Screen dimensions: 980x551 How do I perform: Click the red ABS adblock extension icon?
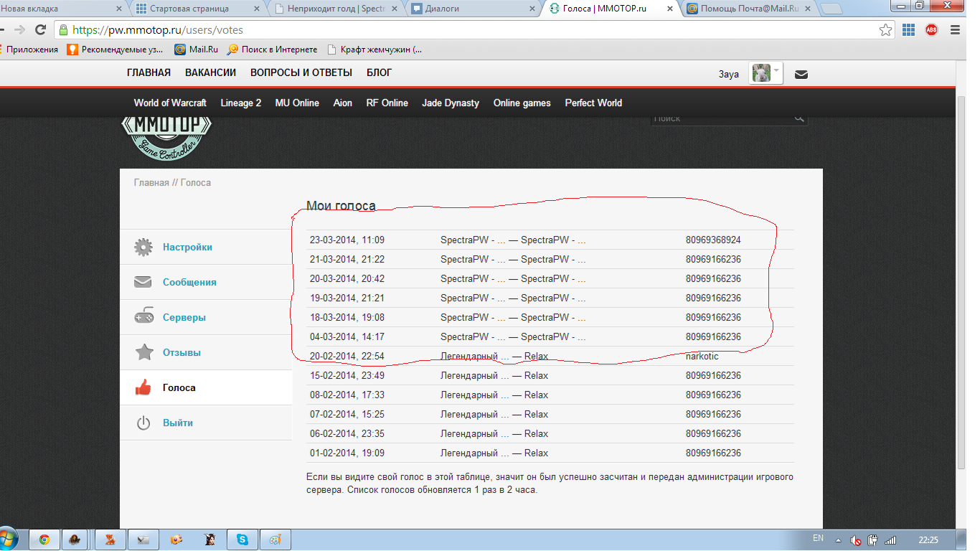point(931,30)
